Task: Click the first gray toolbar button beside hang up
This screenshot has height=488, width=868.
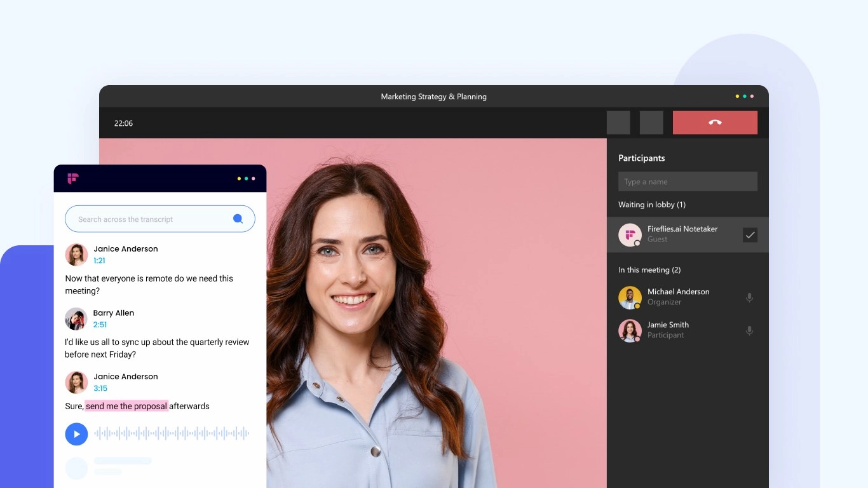Action: [x=618, y=123]
